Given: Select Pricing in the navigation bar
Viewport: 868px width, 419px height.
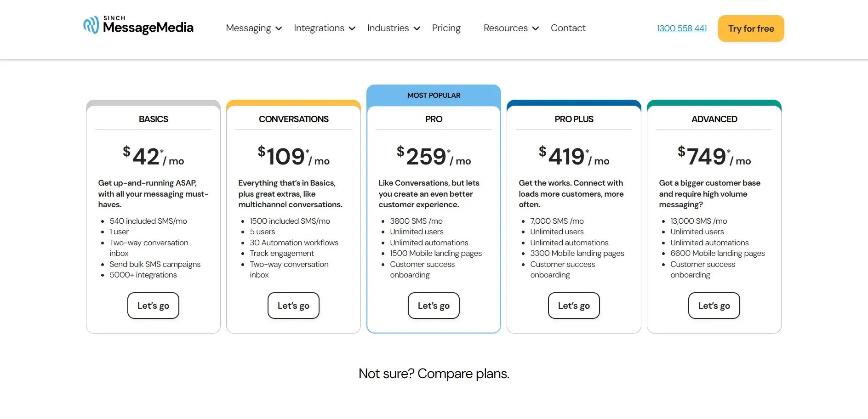Looking at the screenshot, I should [x=446, y=28].
